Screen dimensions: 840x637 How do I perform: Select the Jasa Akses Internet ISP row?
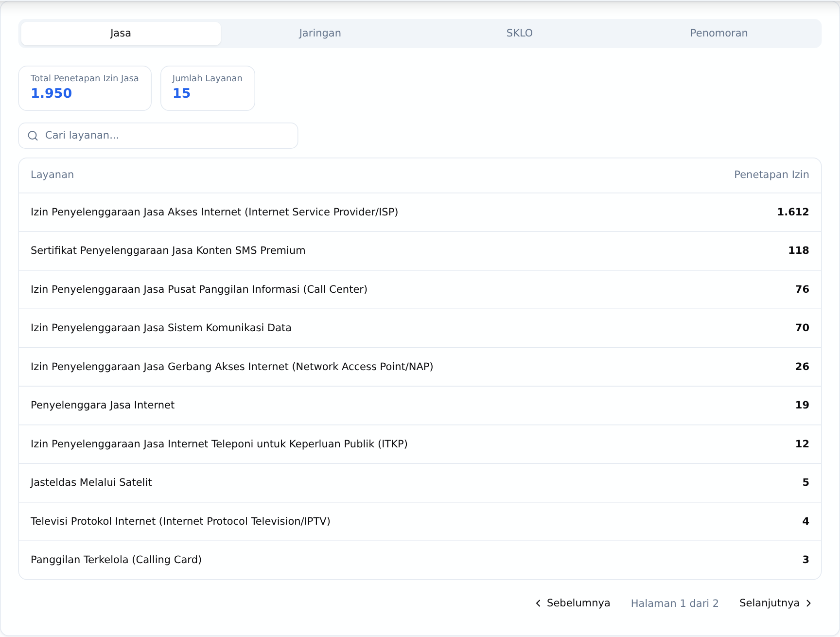[420, 212]
